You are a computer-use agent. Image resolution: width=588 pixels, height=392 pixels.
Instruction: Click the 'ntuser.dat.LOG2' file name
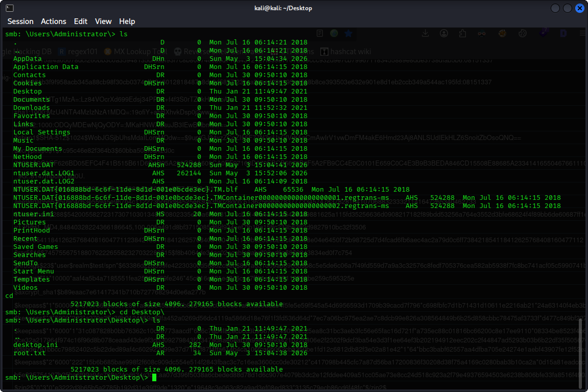tap(43, 181)
